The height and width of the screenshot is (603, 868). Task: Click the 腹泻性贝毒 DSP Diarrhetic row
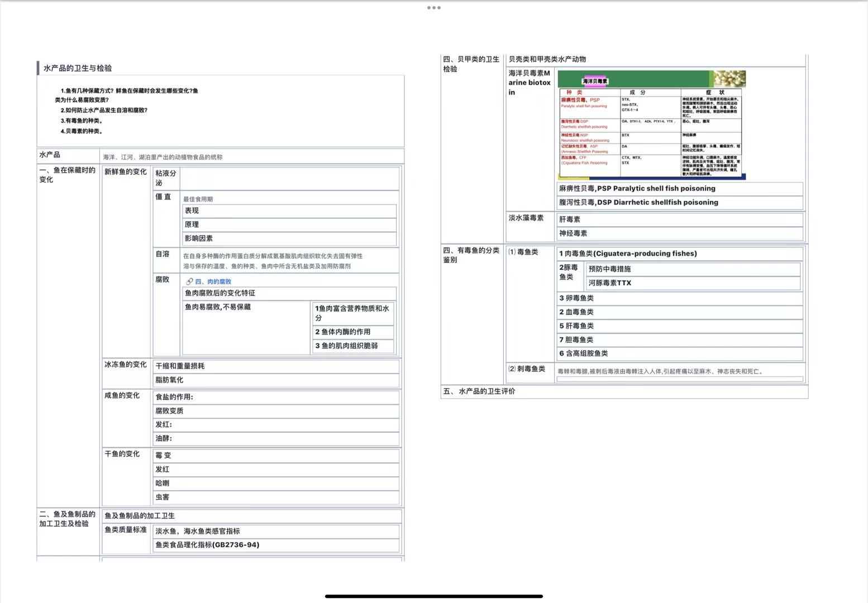pyautogui.click(x=679, y=203)
